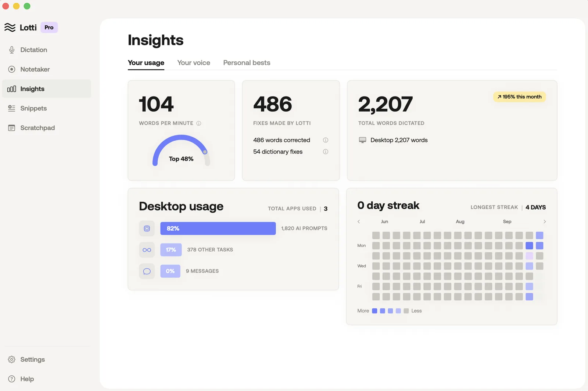Click the gray legend swatch next to Less
This screenshot has height=391, width=588.
[406, 311]
